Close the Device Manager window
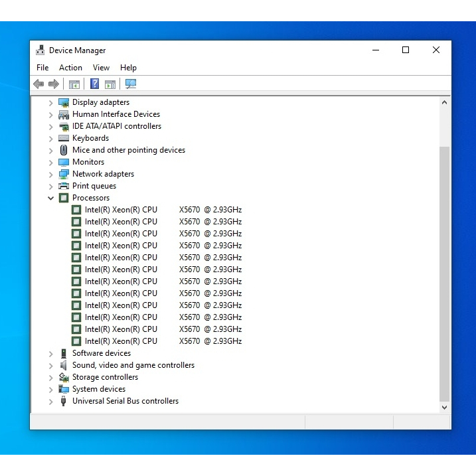This screenshot has width=476, height=476. (x=436, y=50)
